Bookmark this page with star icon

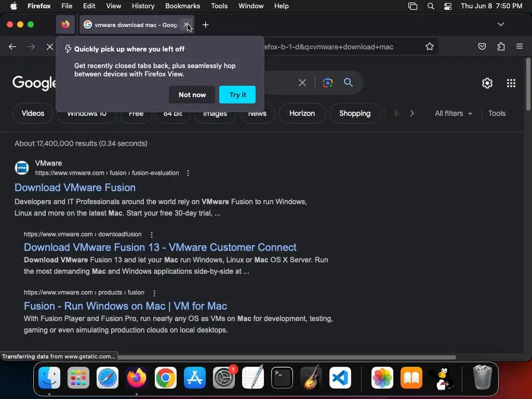coord(429,46)
